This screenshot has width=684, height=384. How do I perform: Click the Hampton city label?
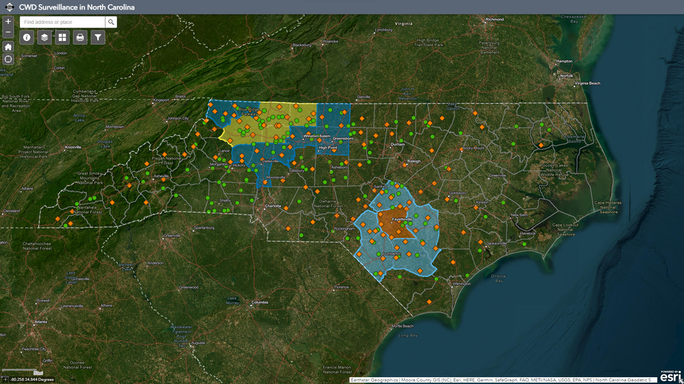(564, 61)
